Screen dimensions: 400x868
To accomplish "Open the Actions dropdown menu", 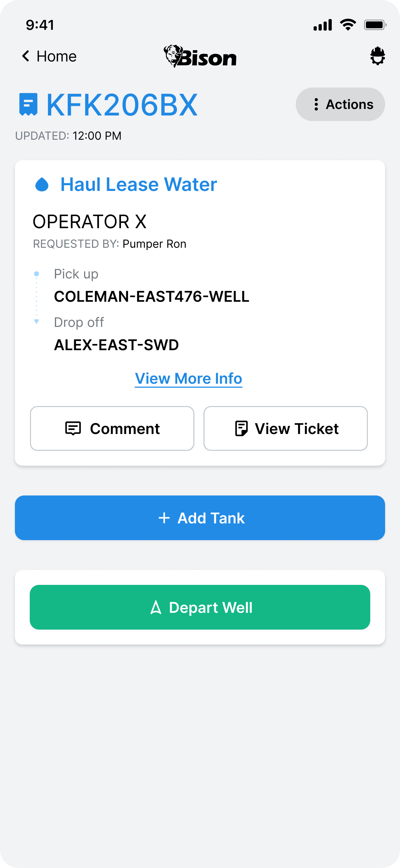I will [340, 104].
